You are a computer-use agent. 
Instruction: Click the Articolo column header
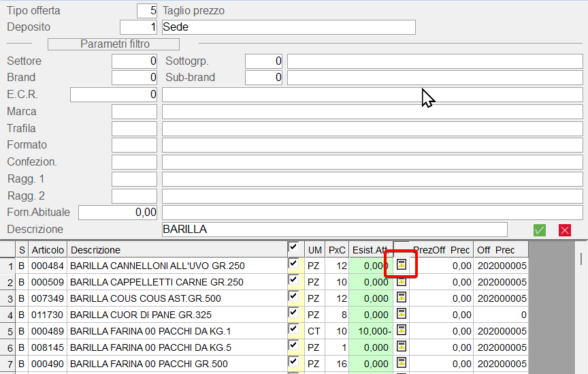(48, 250)
